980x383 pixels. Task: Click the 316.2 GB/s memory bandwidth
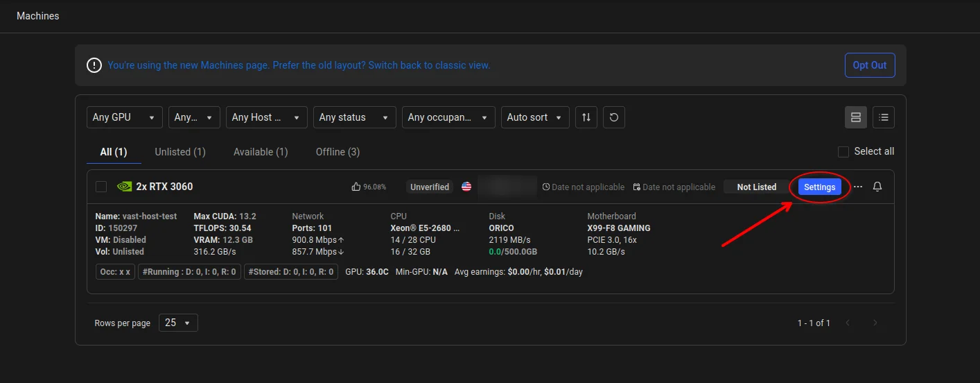216,251
